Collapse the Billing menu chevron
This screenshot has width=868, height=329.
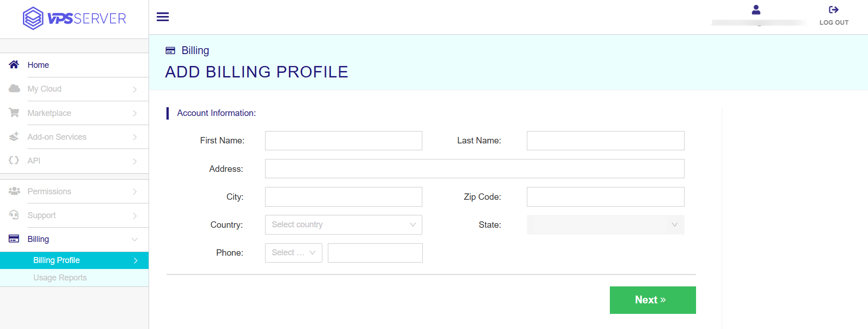[x=135, y=240]
